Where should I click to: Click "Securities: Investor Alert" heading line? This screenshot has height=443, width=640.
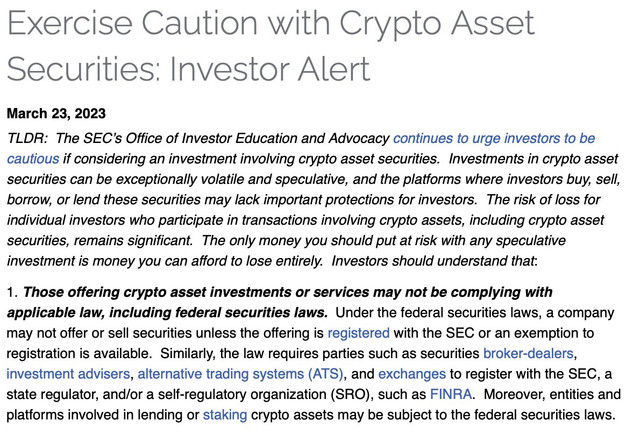pyautogui.click(x=189, y=69)
